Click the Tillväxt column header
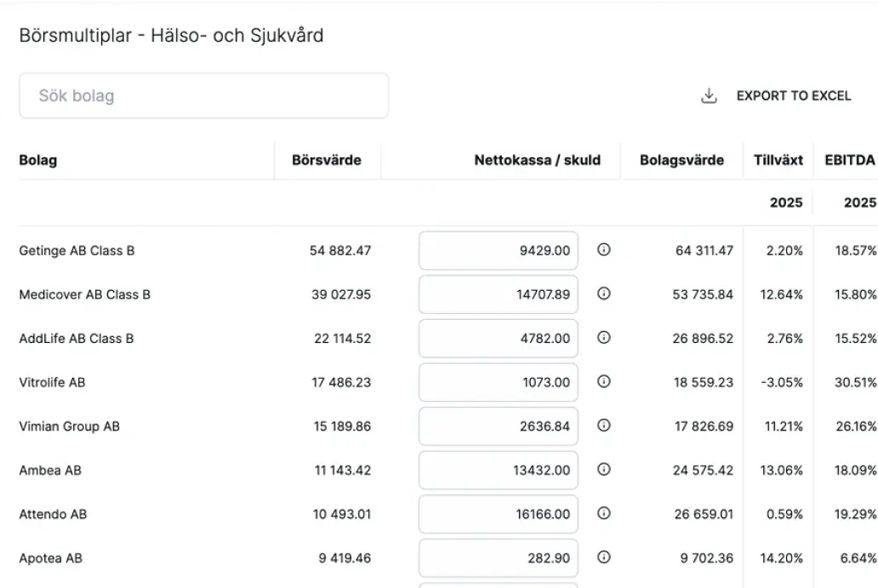 pos(778,160)
